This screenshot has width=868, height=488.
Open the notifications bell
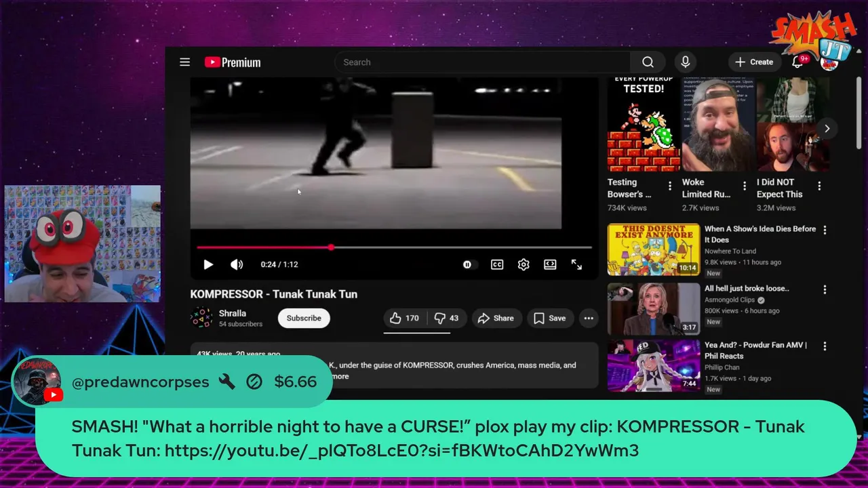click(798, 62)
